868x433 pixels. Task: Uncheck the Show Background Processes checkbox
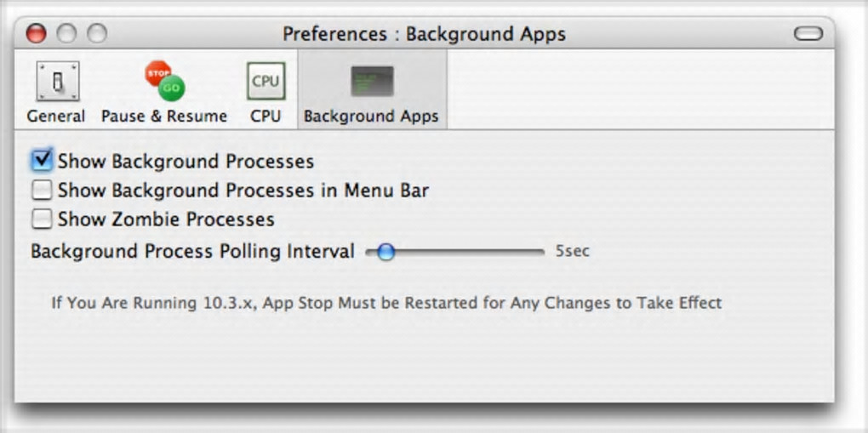point(42,160)
